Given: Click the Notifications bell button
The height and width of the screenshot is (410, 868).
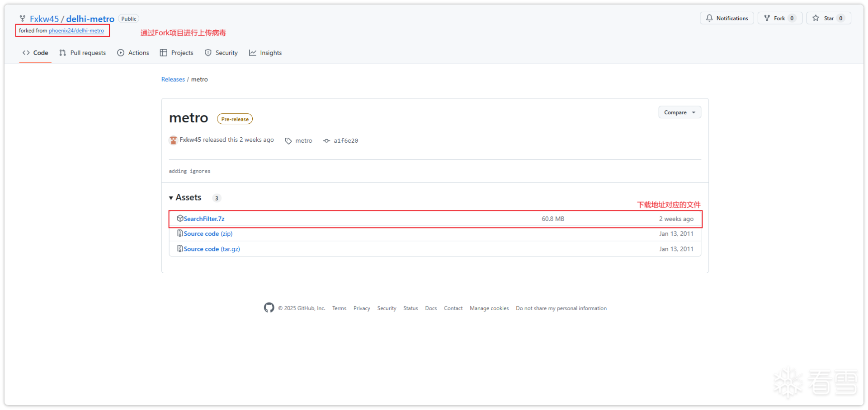Looking at the screenshot, I should coord(727,18).
